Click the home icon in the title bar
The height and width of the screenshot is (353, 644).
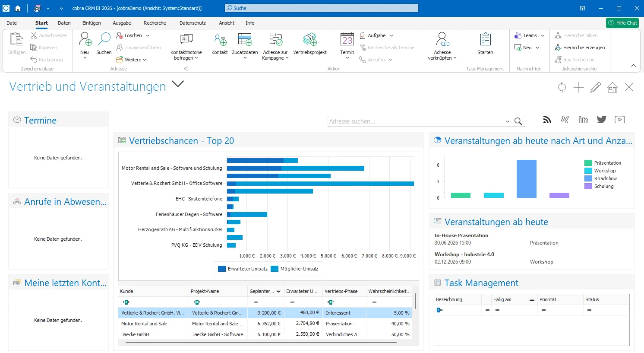(18, 8)
